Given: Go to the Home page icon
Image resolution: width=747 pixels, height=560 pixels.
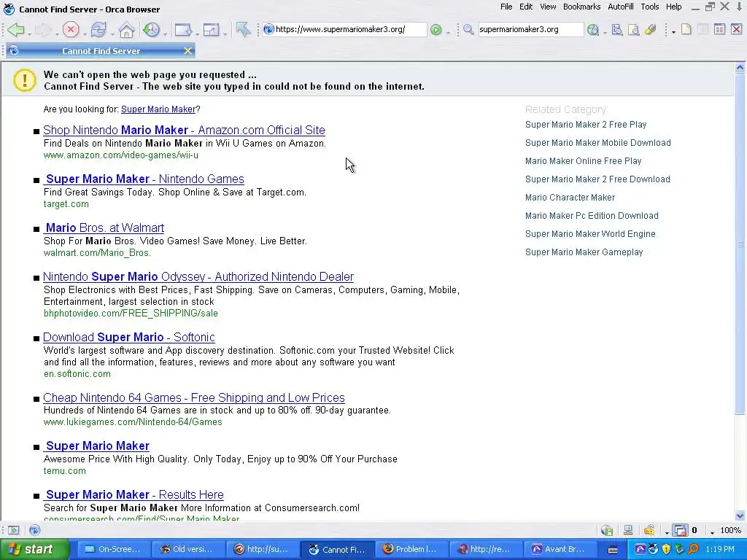Looking at the screenshot, I should pyautogui.click(x=127, y=30).
